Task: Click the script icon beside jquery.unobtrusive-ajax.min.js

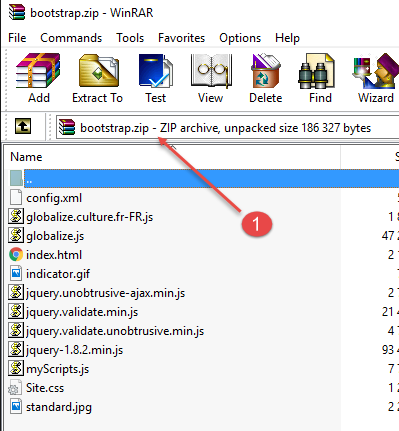Action: 16,293
